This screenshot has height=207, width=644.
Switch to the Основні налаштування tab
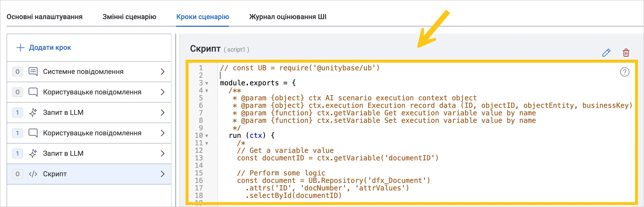coord(45,17)
